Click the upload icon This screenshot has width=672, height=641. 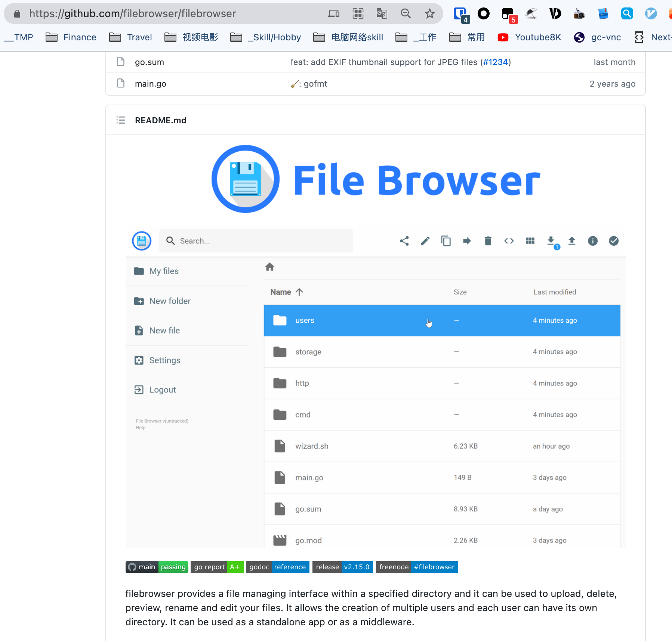(x=571, y=241)
